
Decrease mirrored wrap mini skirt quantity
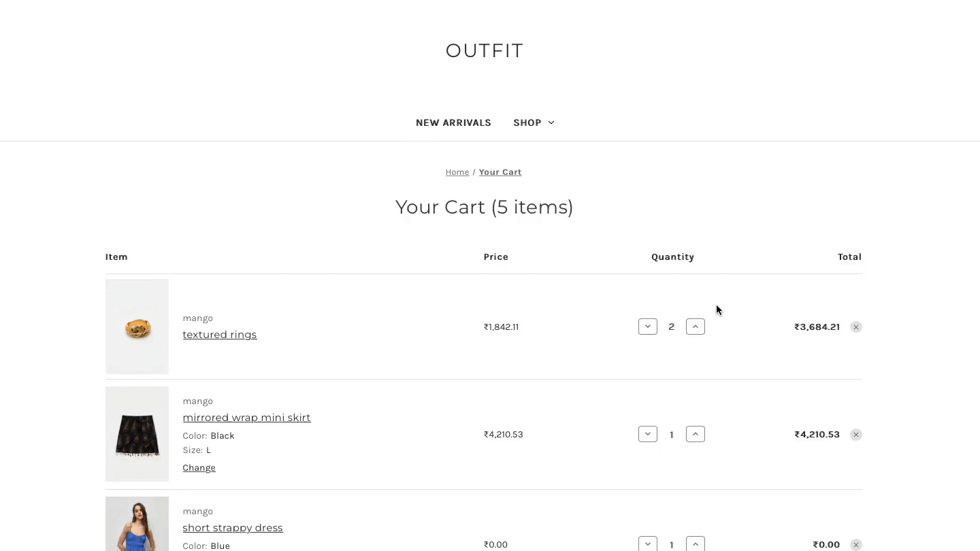coord(648,434)
